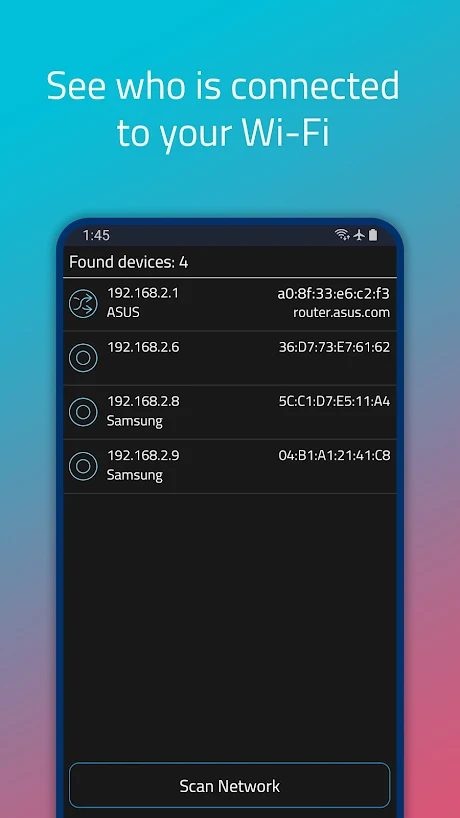Tap the Wi-Fi status bar icon
This screenshot has width=460, height=818.
point(342,235)
